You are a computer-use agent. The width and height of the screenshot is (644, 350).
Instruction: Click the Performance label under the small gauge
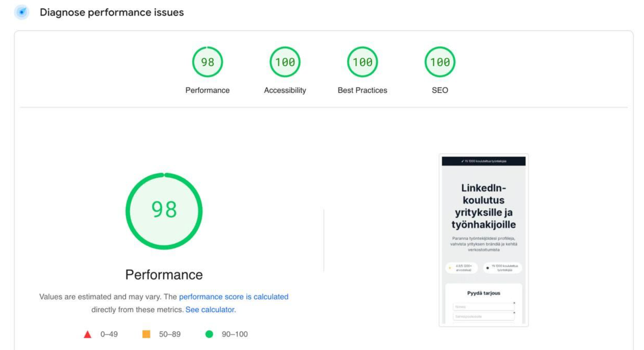(x=207, y=90)
